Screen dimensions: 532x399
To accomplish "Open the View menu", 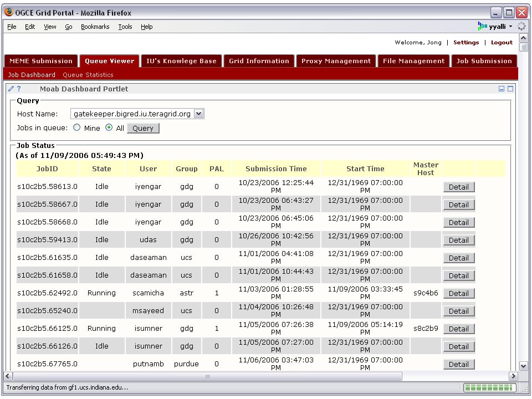I will (x=50, y=27).
